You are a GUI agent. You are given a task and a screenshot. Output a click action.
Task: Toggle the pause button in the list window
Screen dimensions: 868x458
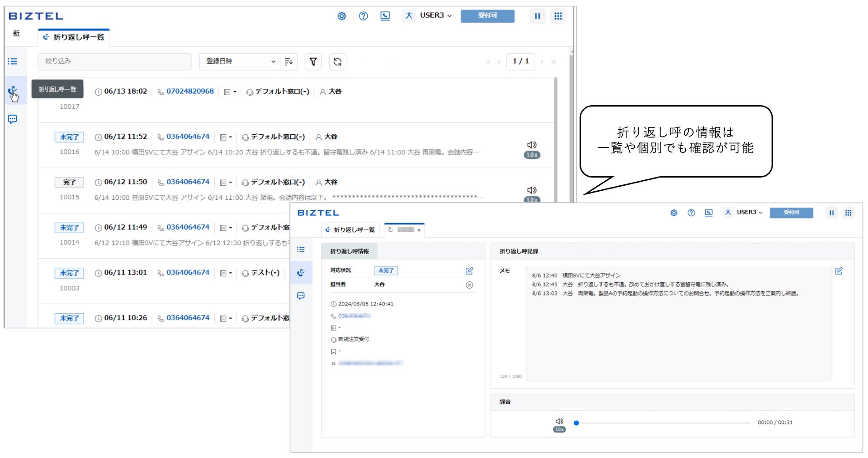click(x=537, y=16)
